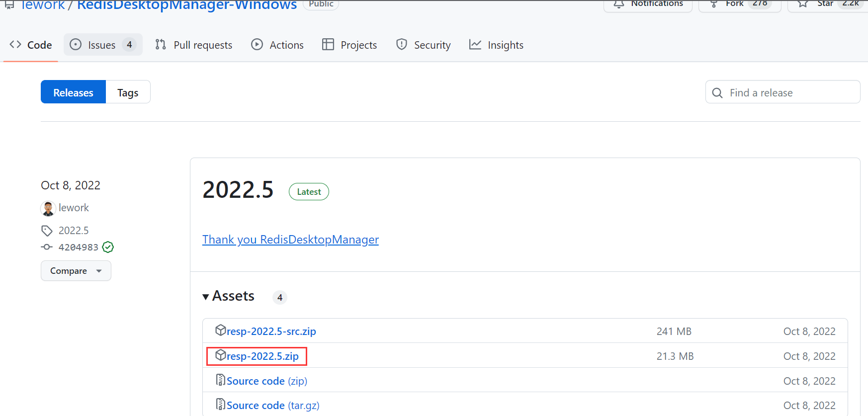Open RedisDesktopManager-Windows repository link
868x416 pixels.
point(187,4)
